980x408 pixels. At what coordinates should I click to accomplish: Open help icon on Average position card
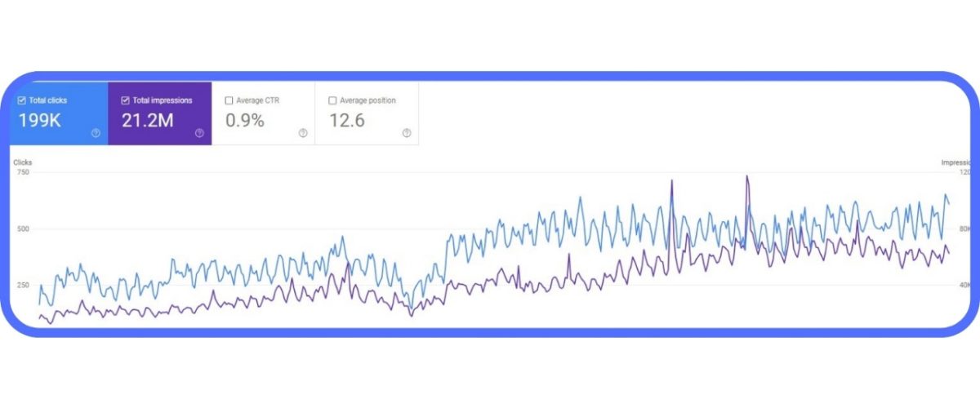click(x=407, y=133)
